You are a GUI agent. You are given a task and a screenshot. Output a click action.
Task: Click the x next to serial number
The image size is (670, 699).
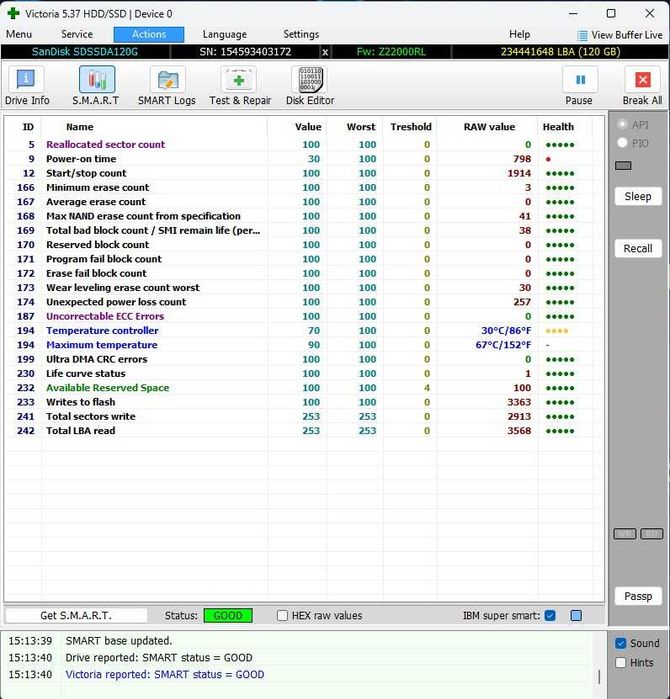pyautogui.click(x=325, y=52)
